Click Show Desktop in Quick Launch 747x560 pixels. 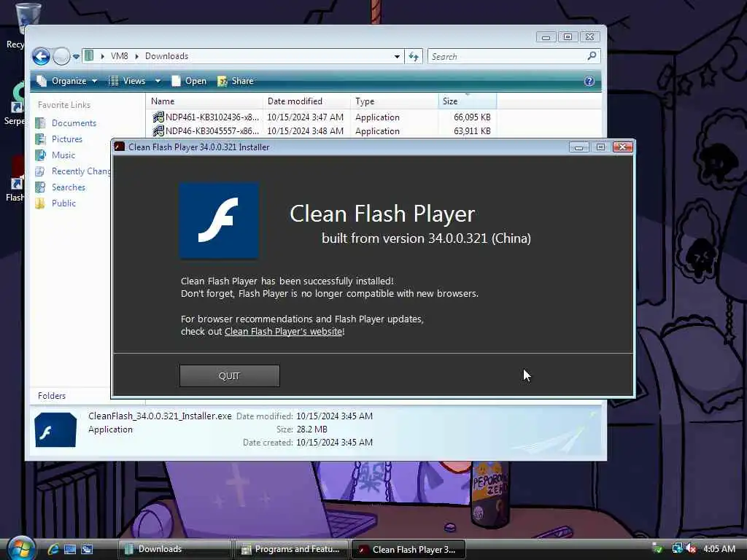coord(70,549)
